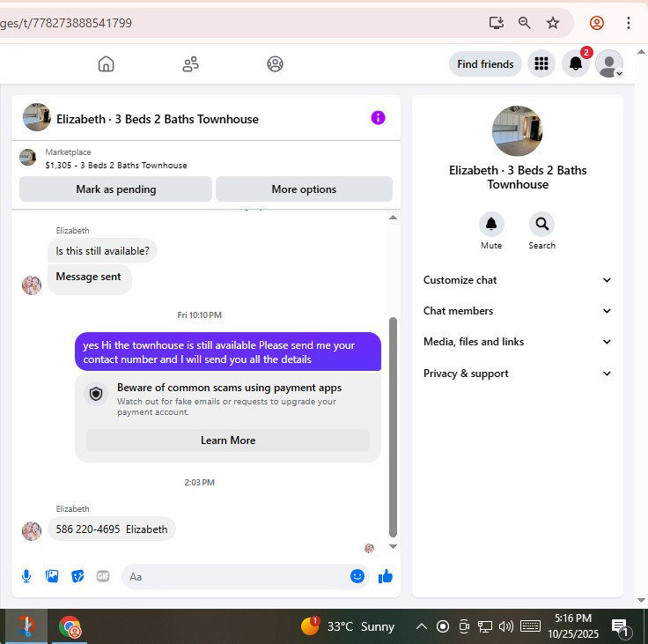The height and width of the screenshot is (644, 648).
Task: Click the '2:03 PM' timestamp
Action: (199, 482)
